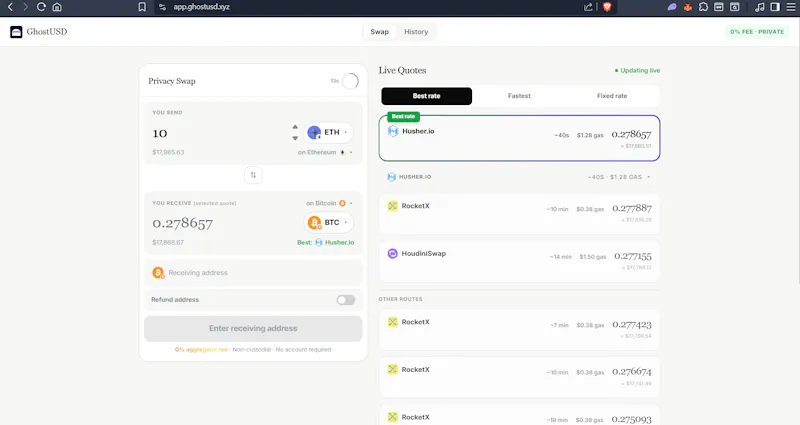Open browser hamburger menu

tap(791, 7)
